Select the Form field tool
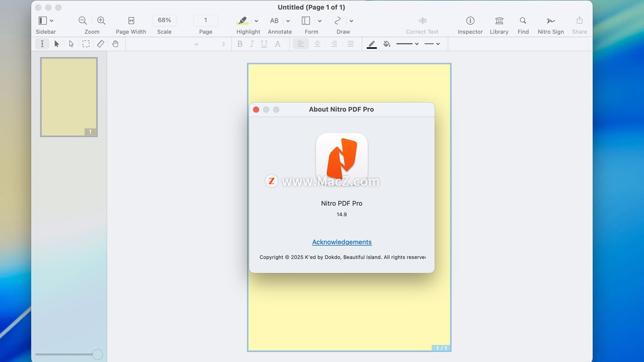The height and width of the screenshot is (362, 644). (306, 20)
